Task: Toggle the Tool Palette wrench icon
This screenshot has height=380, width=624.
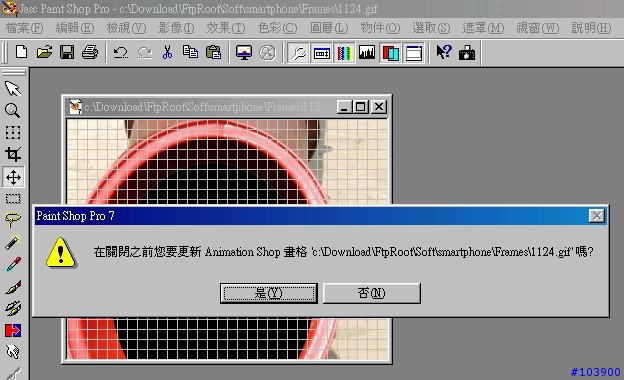Action: 298,53
